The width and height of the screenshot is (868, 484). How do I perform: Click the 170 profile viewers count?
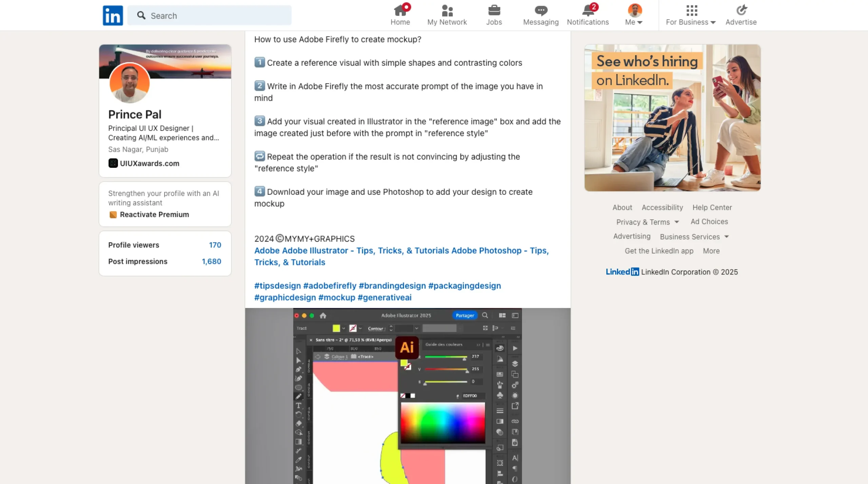pos(215,245)
